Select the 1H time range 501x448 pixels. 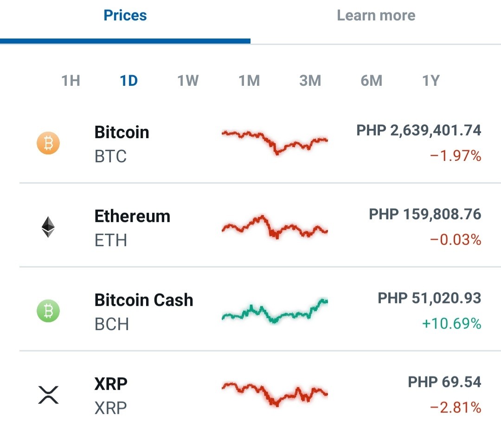(x=71, y=81)
